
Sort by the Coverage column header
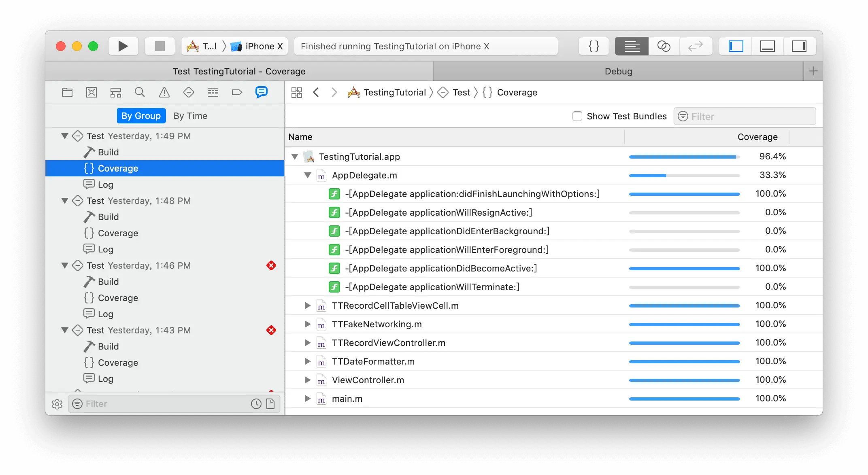coord(707,137)
